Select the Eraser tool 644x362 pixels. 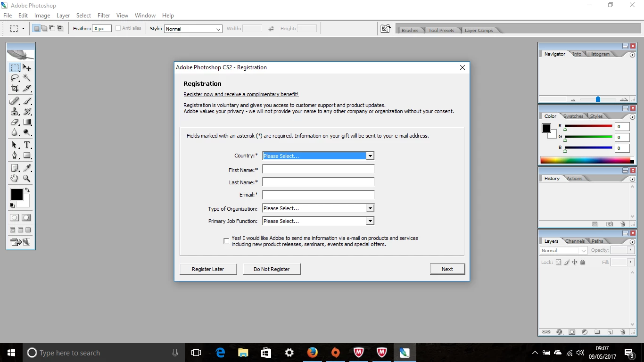15,122
